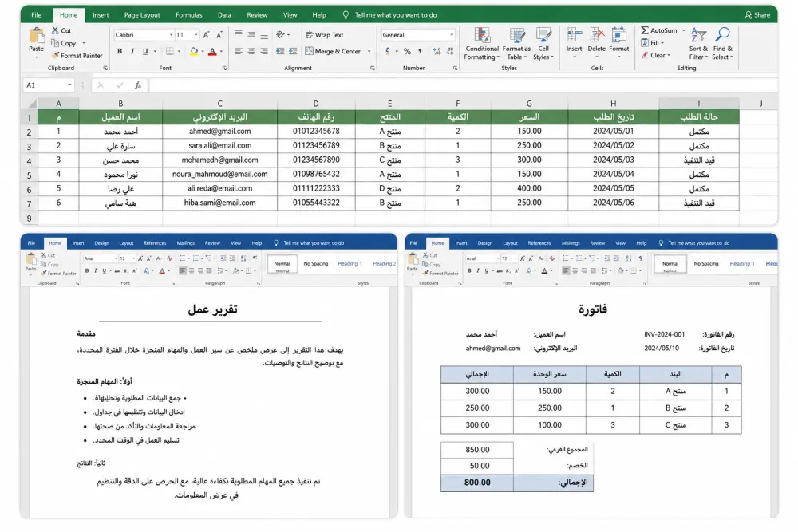Select No Spacing style in report Word window

315,263
